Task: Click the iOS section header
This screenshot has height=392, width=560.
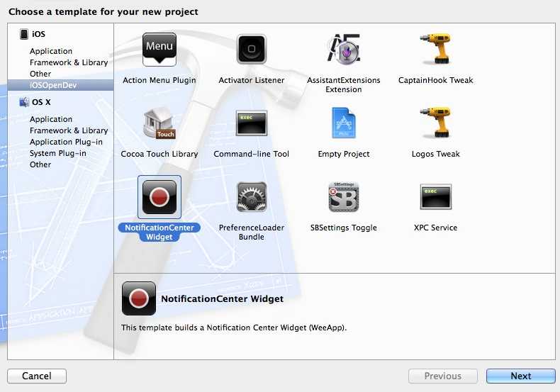Action: (38, 34)
